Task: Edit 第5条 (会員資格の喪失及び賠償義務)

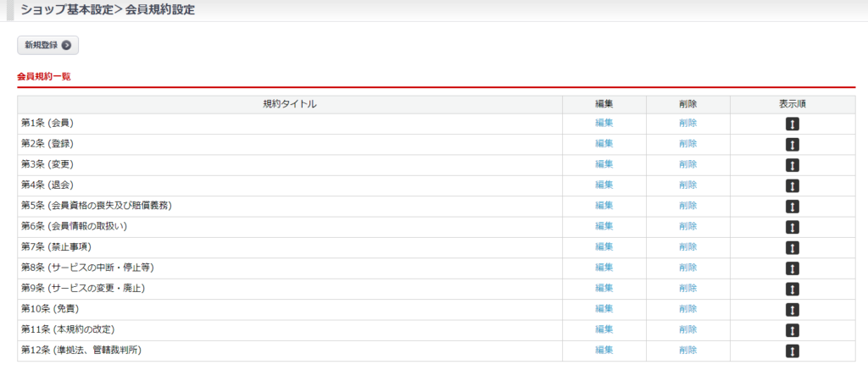Action: click(x=604, y=206)
